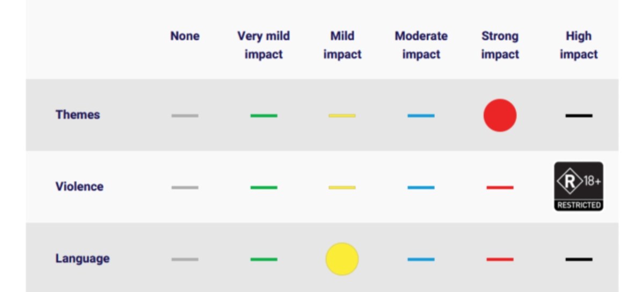Click the Moderate impact column header

point(421,45)
